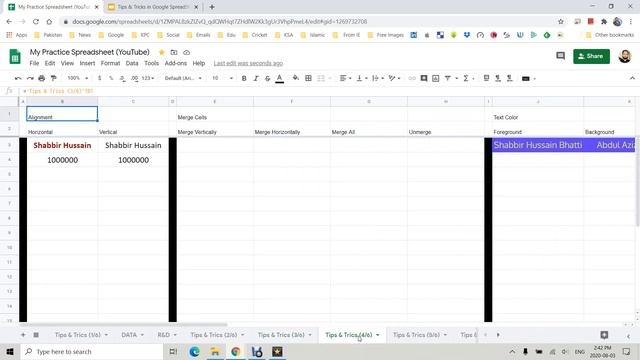The image size is (640, 360).
Task: Switch to the R&D sheet tab
Action: tap(163, 335)
